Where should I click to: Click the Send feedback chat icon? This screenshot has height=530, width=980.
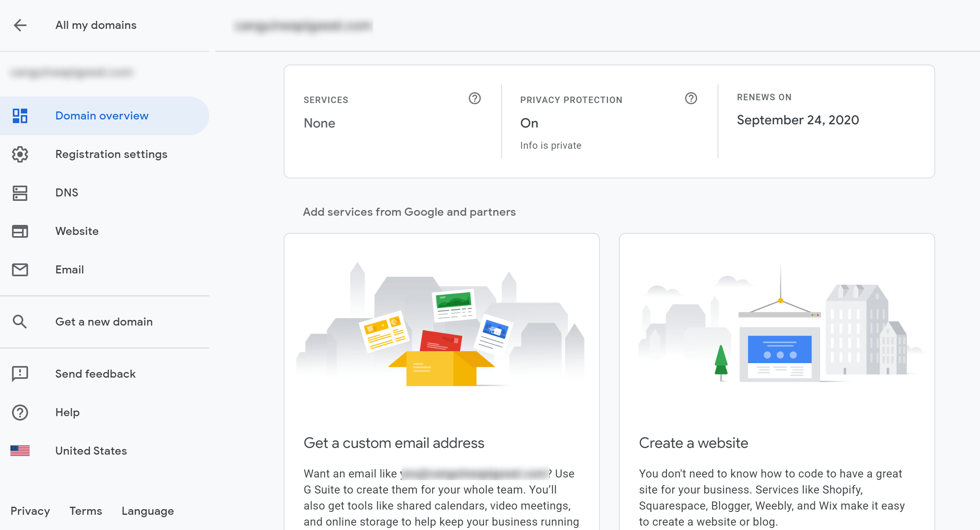coord(20,373)
